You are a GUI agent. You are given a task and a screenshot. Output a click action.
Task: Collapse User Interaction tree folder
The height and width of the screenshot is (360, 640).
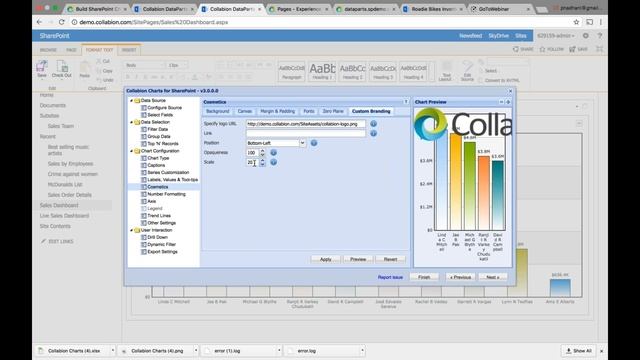(x=131, y=230)
